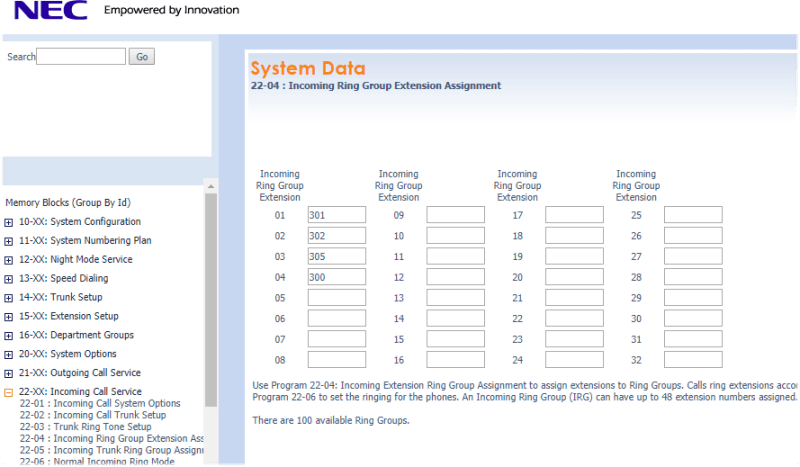Expand 21-XX: Outgoing Call Service

click(9, 374)
